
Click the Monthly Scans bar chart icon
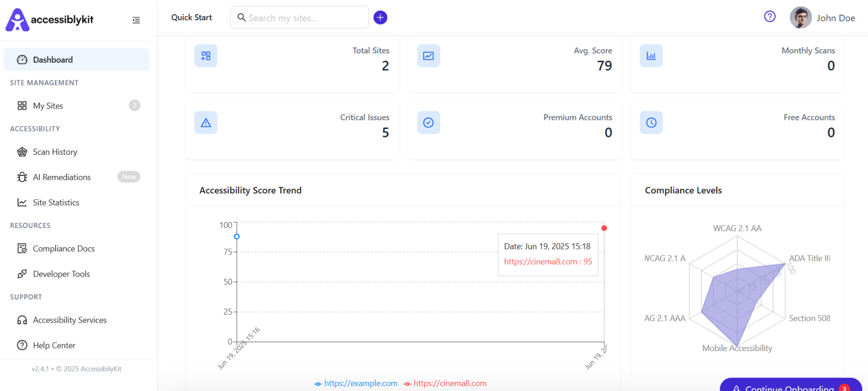[x=651, y=56]
